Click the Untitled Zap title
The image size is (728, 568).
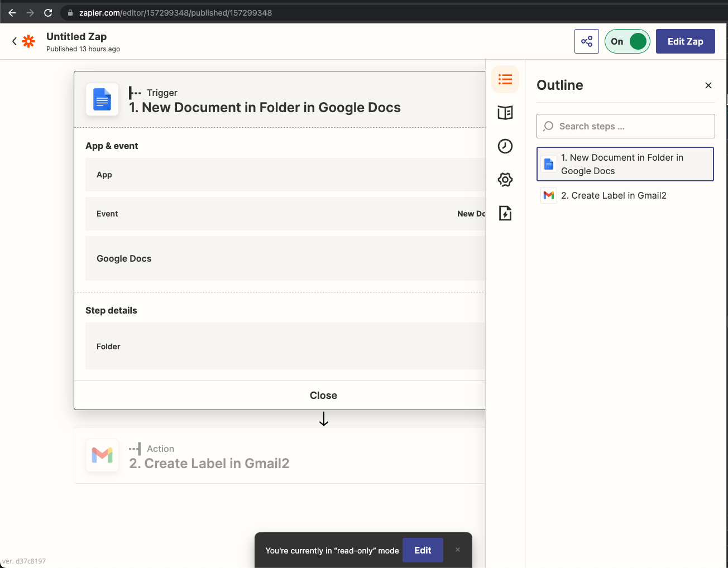(76, 36)
